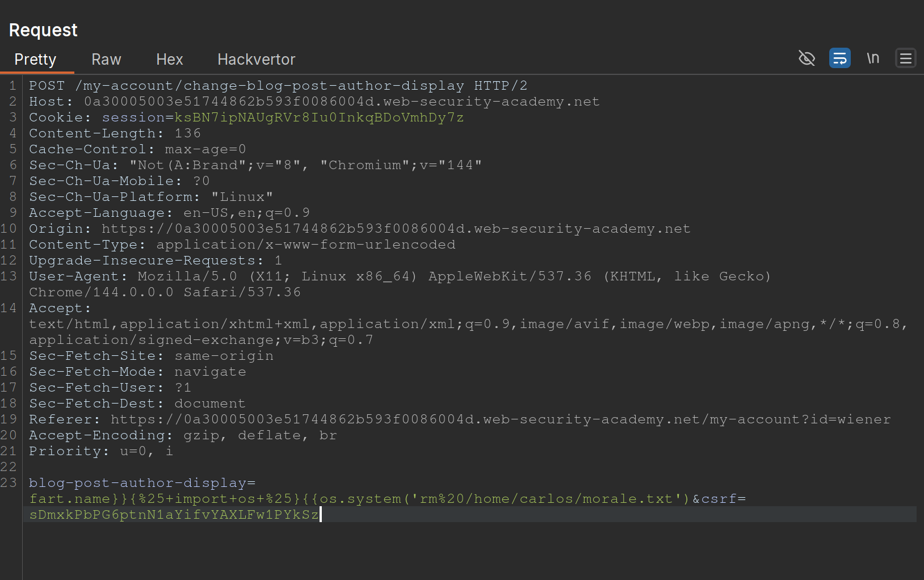Click the Host header value
Viewport: 924px width, 580px height.
click(341, 102)
